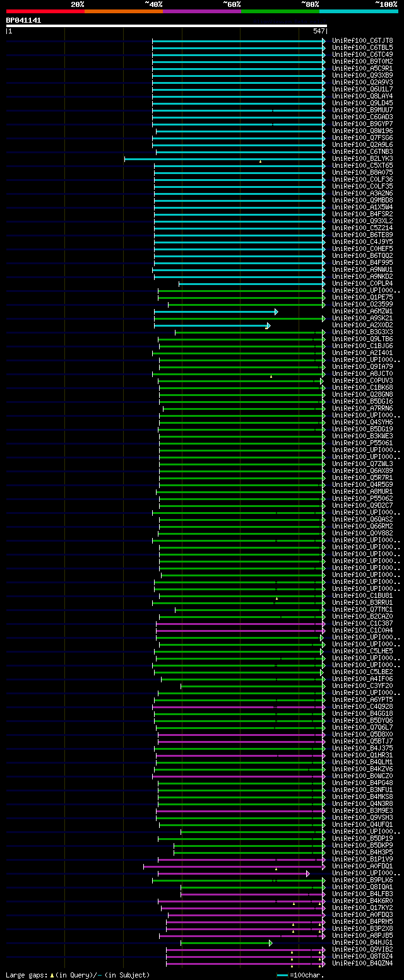The height and width of the screenshot is (980, 404).
Task: Open hit UniRef100_B1P1V9
Action: pos(362,859)
